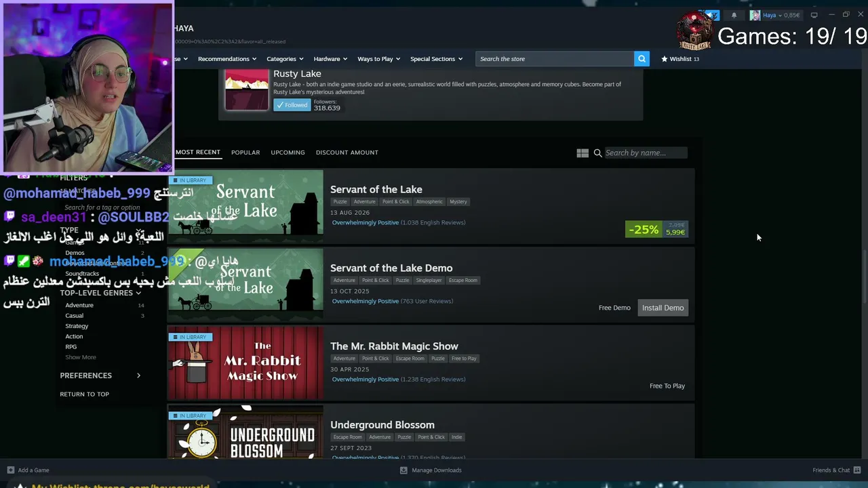Open The Mr. Rabbit Magic Show title
868x488 pixels.
(394, 346)
